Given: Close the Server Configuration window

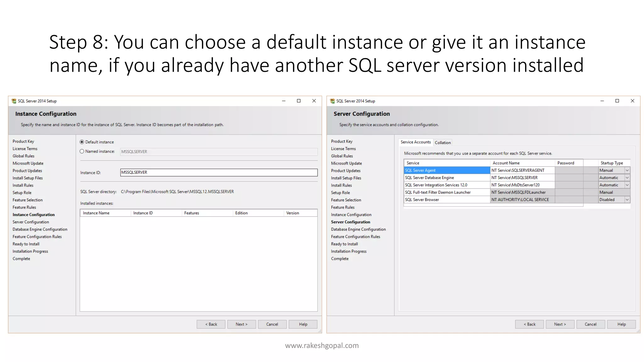Looking at the screenshot, I should (x=632, y=101).
